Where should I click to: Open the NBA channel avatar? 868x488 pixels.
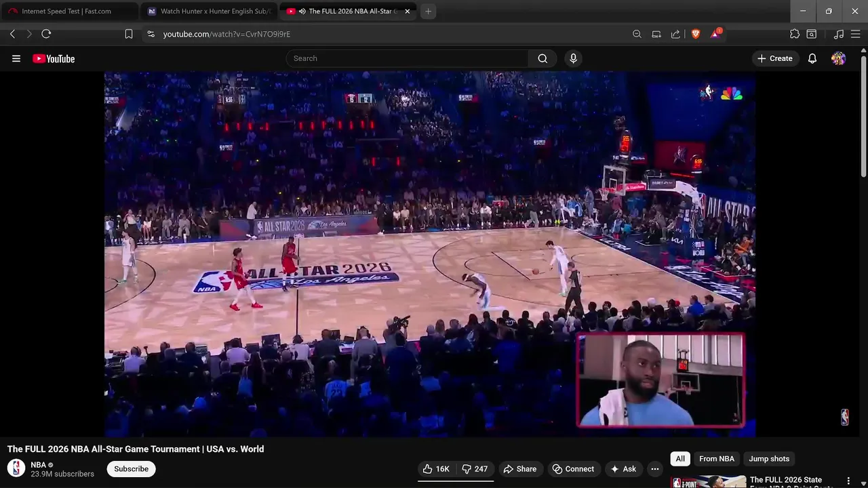tap(16, 468)
